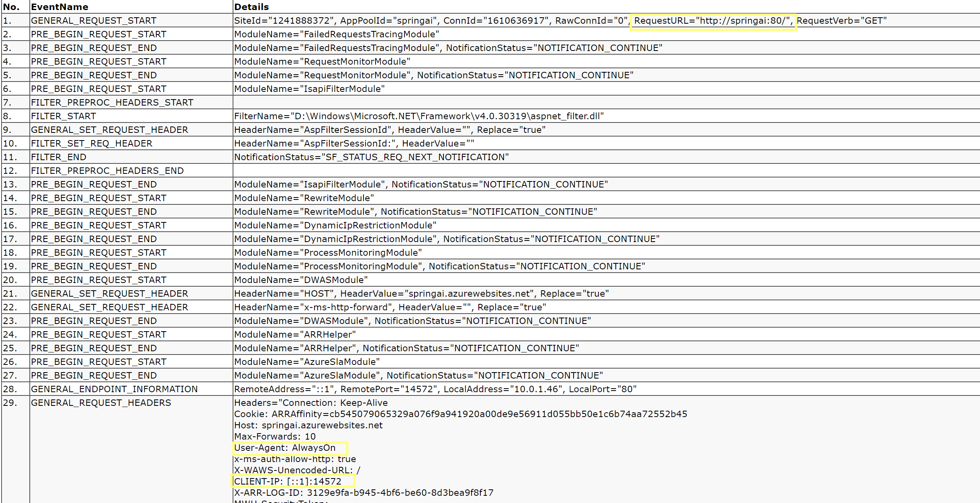The height and width of the screenshot is (503, 980).
Task: Click the FILTER_SET_REQ_HEADER event name
Action: coord(92,143)
